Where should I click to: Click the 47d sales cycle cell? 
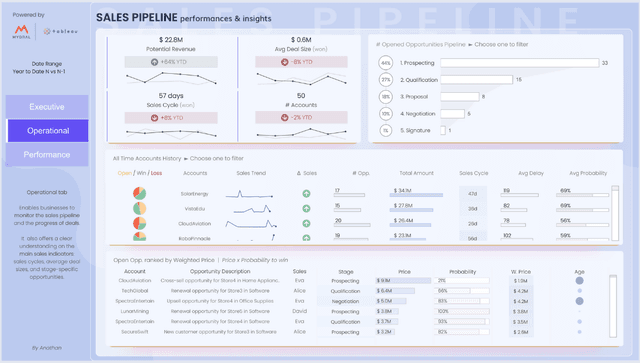(x=473, y=194)
